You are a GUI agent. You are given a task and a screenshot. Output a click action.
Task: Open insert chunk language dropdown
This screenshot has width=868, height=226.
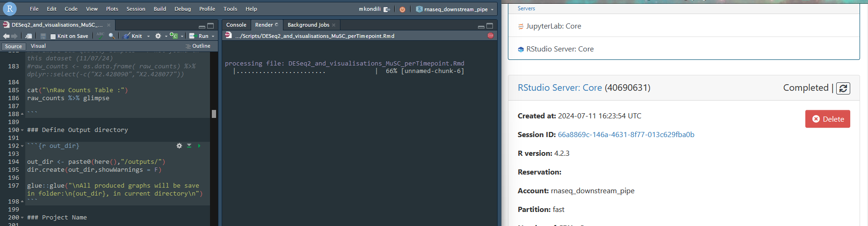182,36
